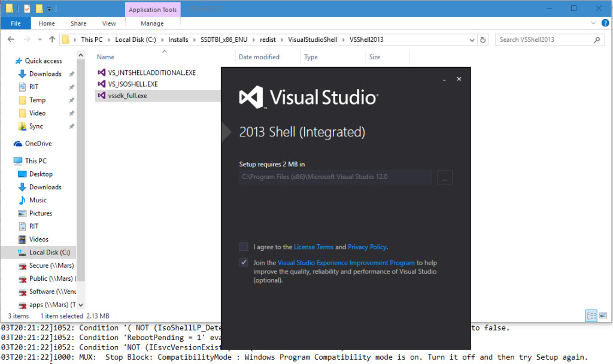Click the Forward navigation arrow in Explorer
Viewport: 613px width, 364px height.
click(x=27, y=40)
